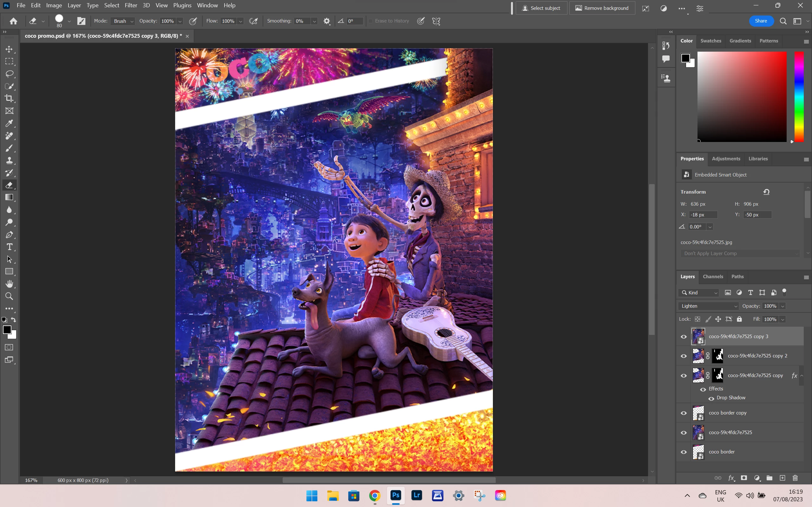Click the Remove background button
The width and height of the screenshot is (812, 507).
[602, 8]
